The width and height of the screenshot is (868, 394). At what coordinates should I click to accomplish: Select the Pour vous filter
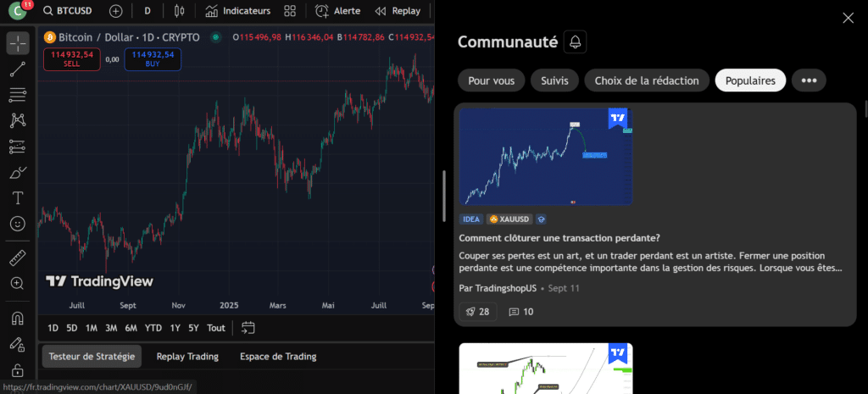pos(492,80)
